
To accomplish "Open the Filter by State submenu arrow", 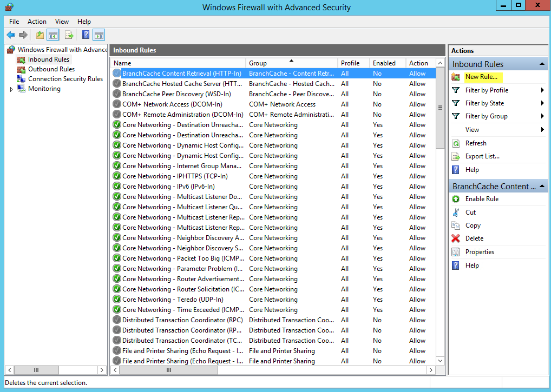I will tap(542, 103).
